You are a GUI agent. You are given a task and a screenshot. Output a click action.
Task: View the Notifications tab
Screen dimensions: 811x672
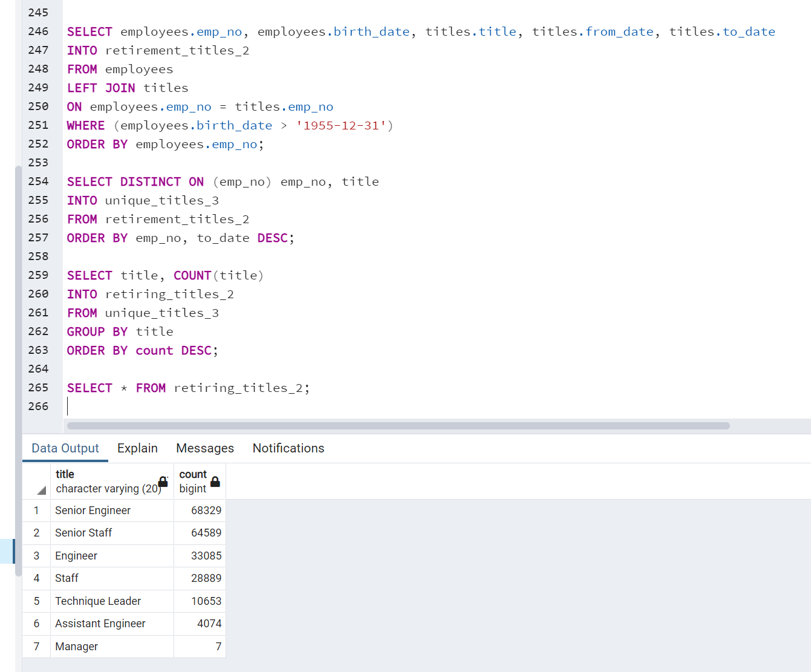click(x=288, y=448)
